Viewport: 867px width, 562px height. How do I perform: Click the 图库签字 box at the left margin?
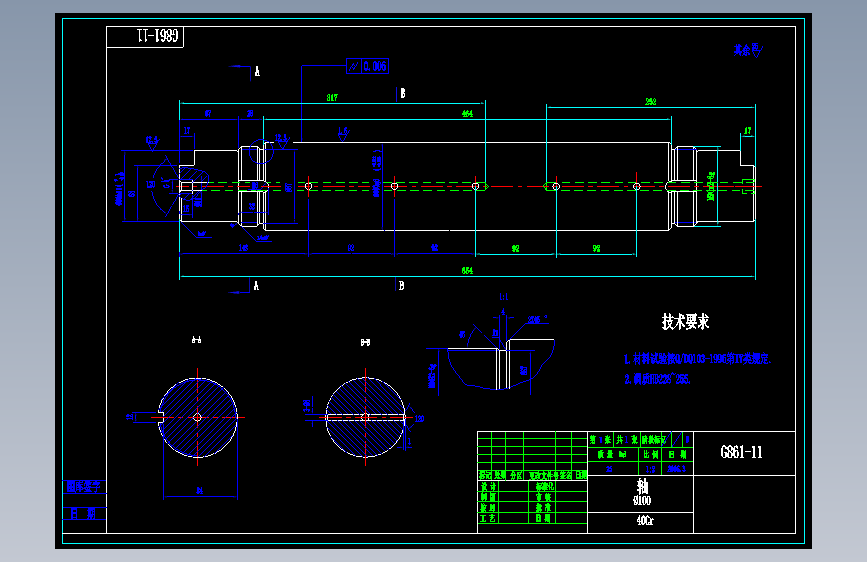(x=84, y=487)
